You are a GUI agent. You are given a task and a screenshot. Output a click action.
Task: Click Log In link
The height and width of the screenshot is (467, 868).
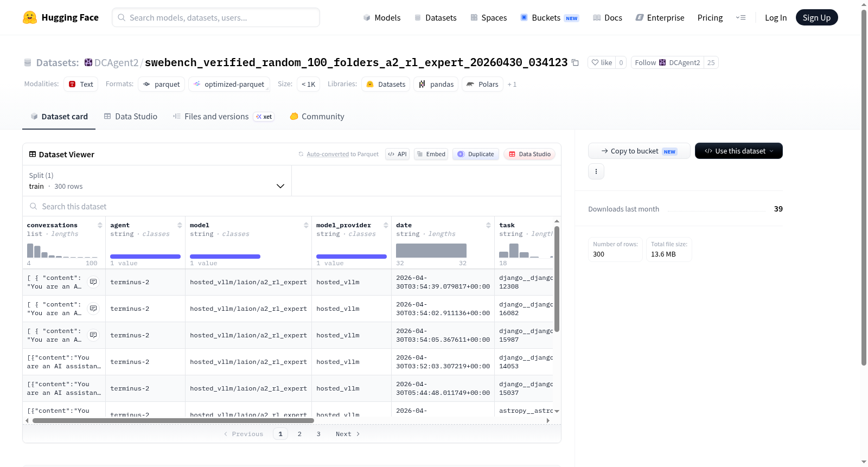[x=776, y=18]
